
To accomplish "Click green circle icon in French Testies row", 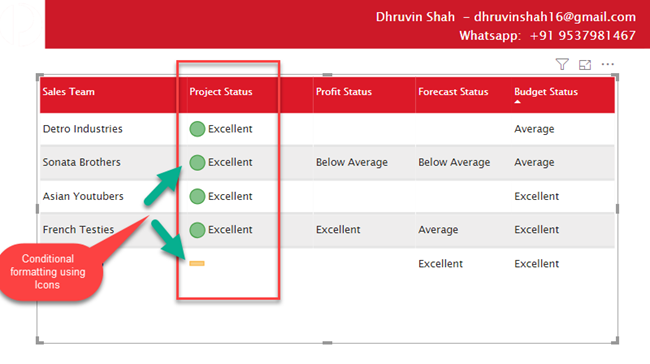I will 197,230.
